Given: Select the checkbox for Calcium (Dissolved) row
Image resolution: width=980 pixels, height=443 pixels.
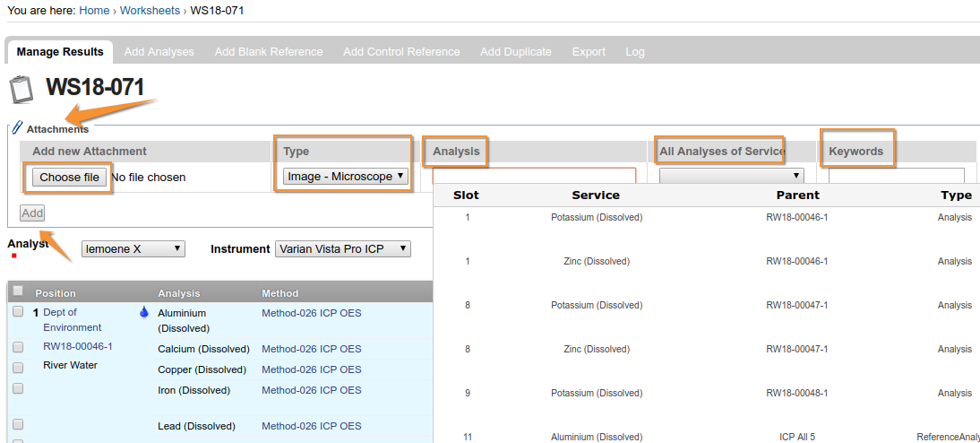Looking at the screenshot, I should (x=18, y=347).
